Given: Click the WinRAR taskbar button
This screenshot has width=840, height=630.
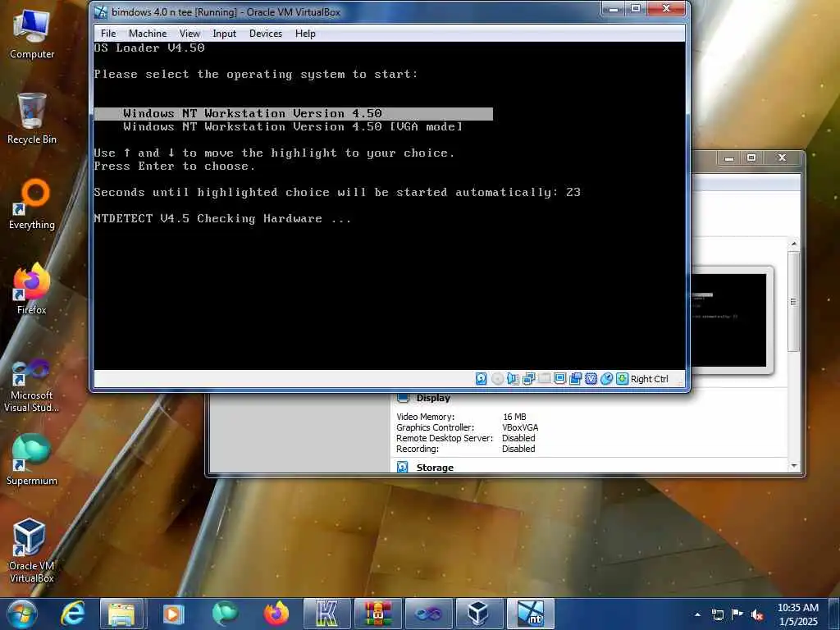Looking at the screenshot, I should [378, 614].
